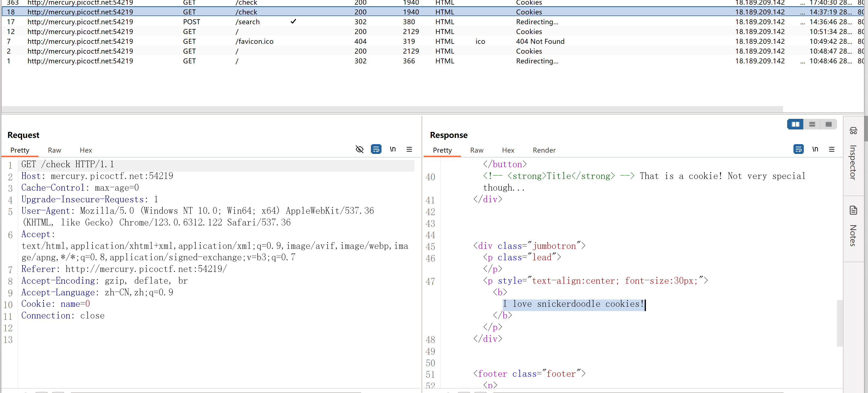
Task: Toggle word wrap in the Response panel
Action: coord(798,149)
